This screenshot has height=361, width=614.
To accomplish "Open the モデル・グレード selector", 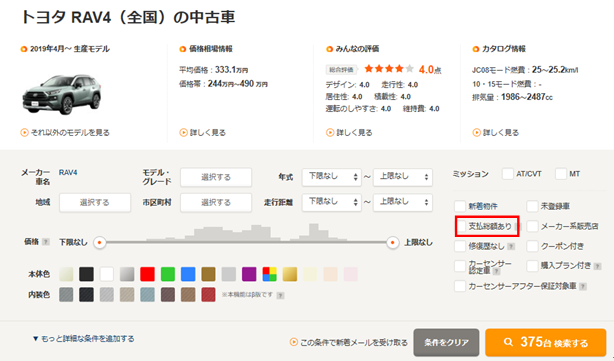I will click(216, 177).
